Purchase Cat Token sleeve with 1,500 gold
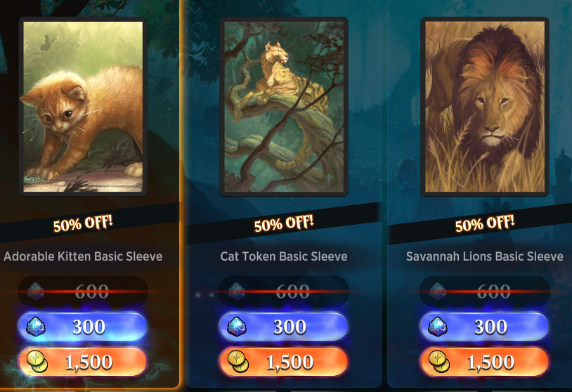This screenshot has height=392, width=572. tap(284, 362)
